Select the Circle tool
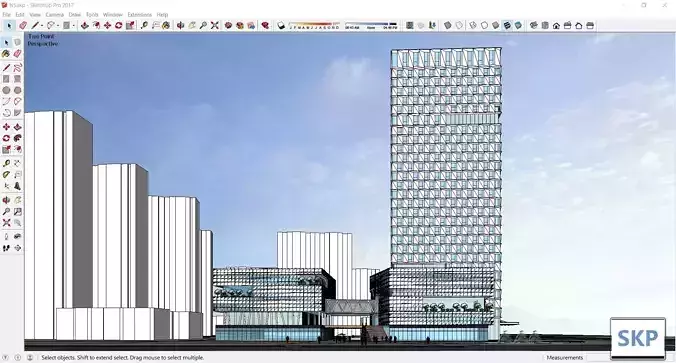 click(x=6, y=90)
